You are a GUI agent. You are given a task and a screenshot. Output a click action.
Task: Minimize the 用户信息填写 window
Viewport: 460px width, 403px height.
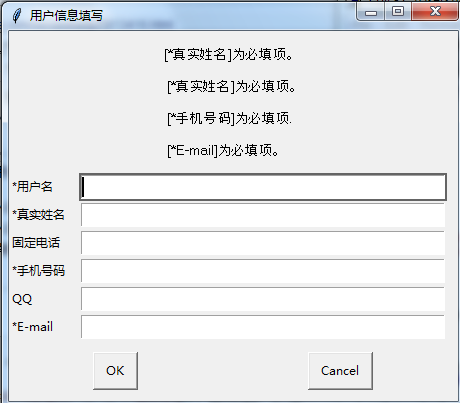pyautogui.click(x=371, y=12)
